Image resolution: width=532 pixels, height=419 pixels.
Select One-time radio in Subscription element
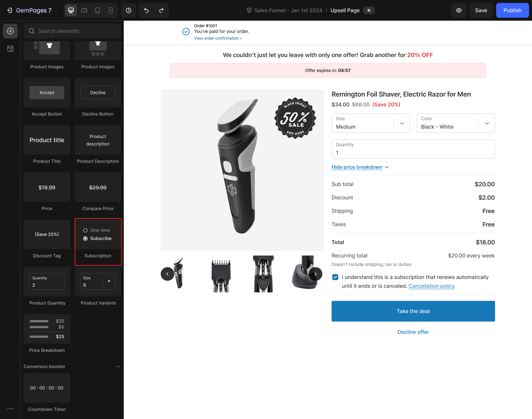point(85,230)
